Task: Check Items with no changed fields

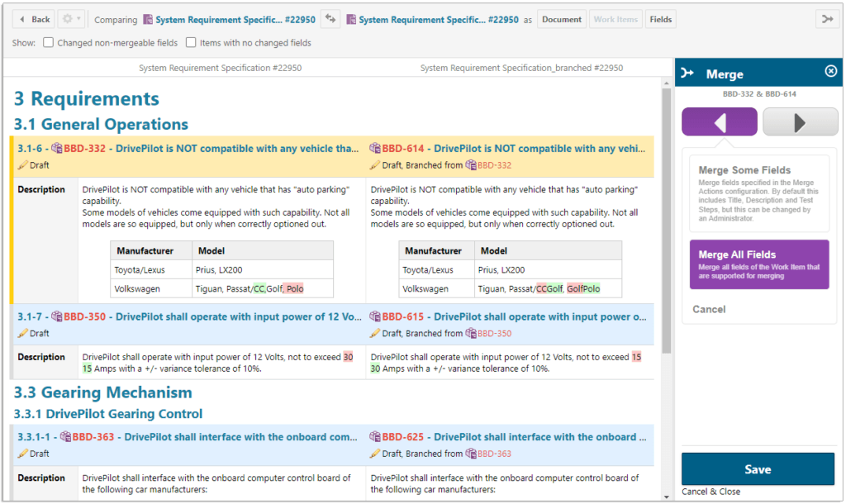Action: [x=192, y=43]
